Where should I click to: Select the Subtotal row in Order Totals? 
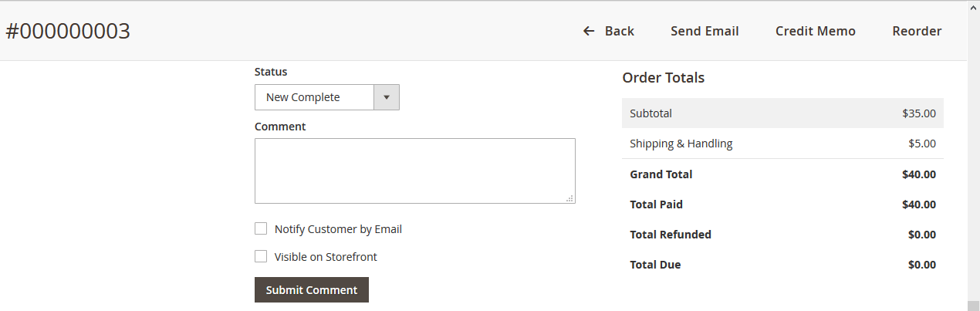[782, 113]
